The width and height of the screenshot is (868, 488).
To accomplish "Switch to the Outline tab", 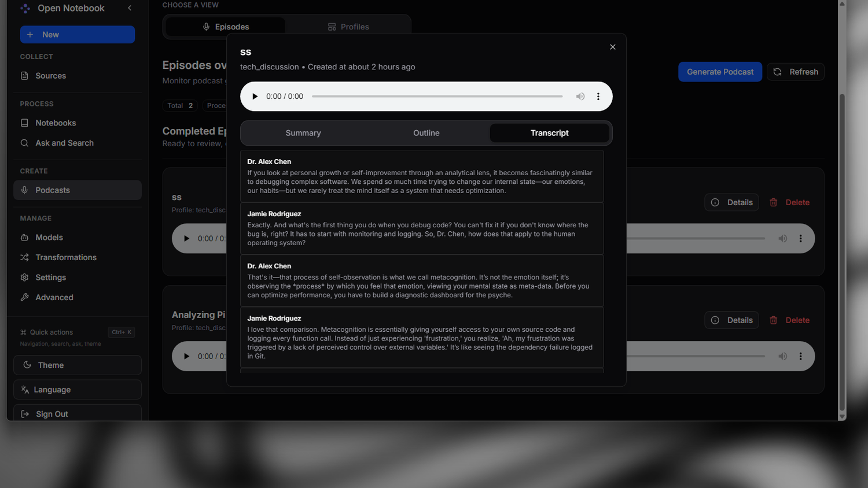I will point(426,133).
